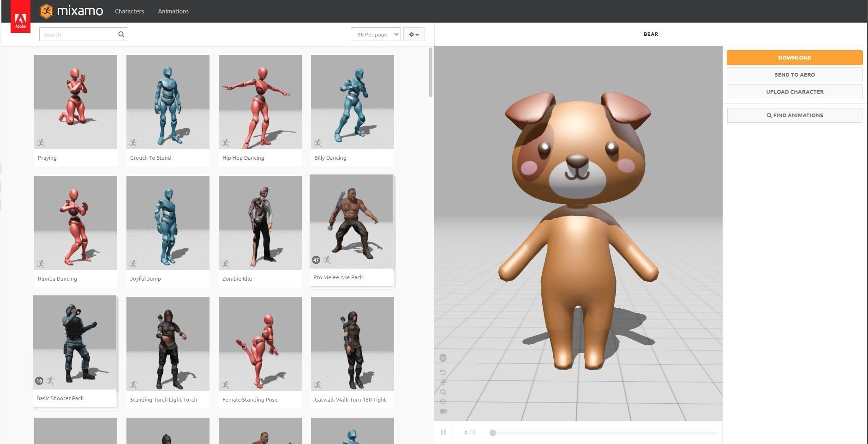The width and height of the screenshot is (868, 444).
Task: Click the search magnifier icon
Action: point(121,34)
